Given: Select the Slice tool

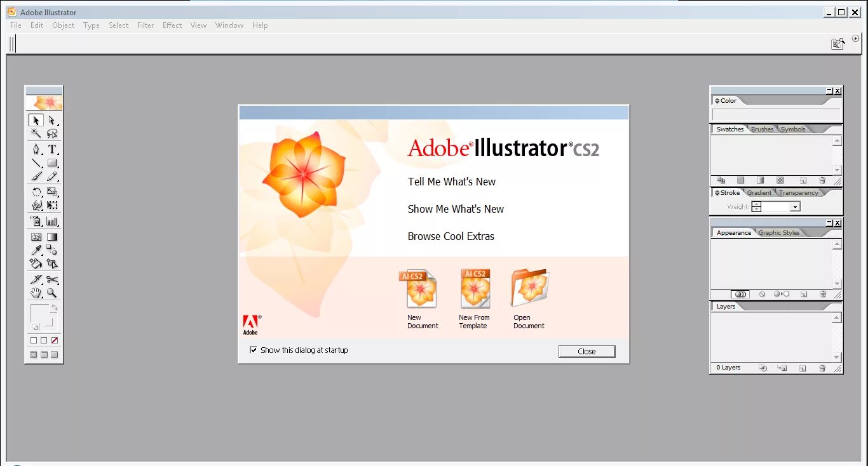Looking at the screenshot, I should (36, 279).
